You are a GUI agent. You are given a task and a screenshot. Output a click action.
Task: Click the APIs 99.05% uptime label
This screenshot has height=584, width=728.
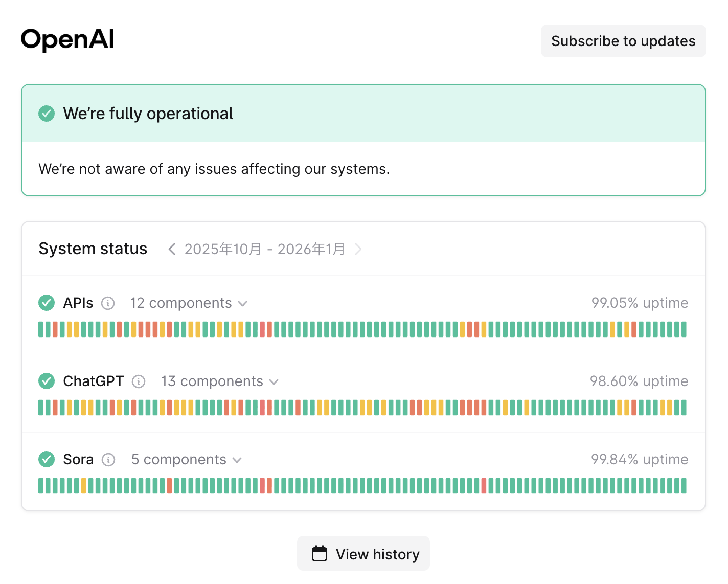coord(640,303)
